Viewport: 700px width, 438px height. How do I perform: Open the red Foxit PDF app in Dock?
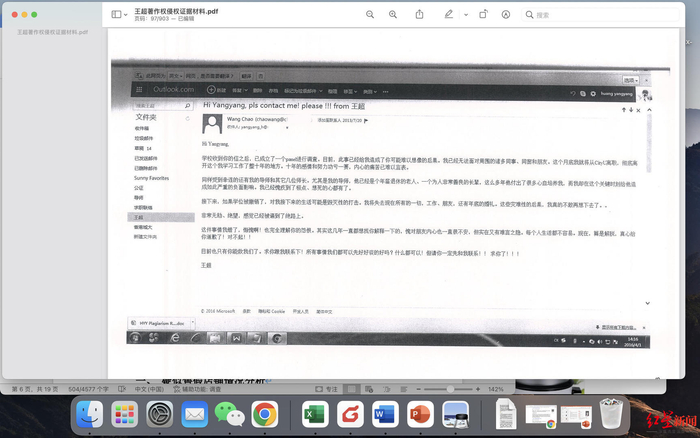point(350,414)
